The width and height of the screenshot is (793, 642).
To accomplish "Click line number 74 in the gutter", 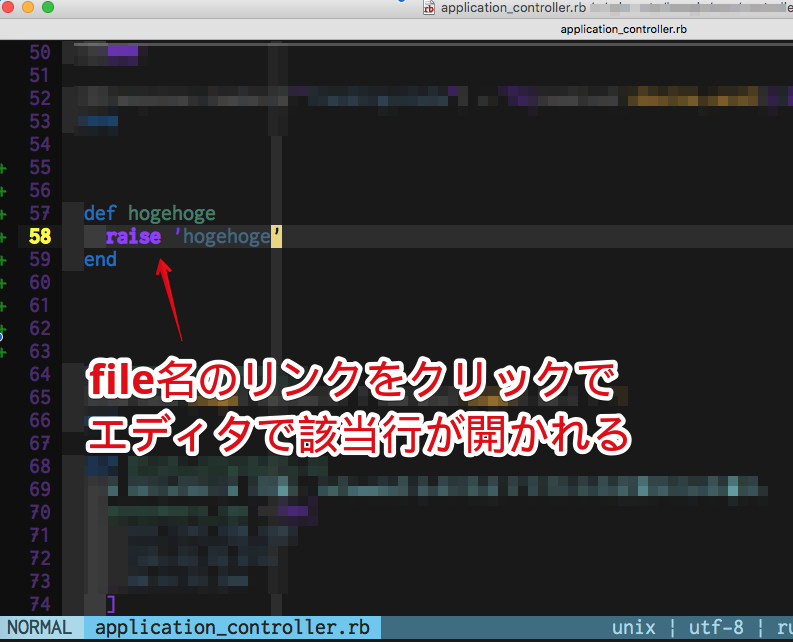I will pyautogui.click(x=40, y=604).
